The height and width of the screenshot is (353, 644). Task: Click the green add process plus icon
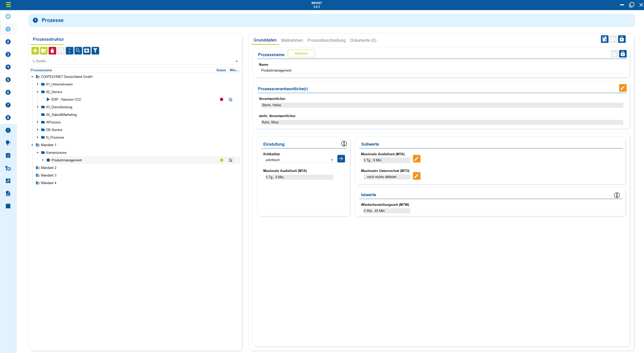click(x=35, y=51)
